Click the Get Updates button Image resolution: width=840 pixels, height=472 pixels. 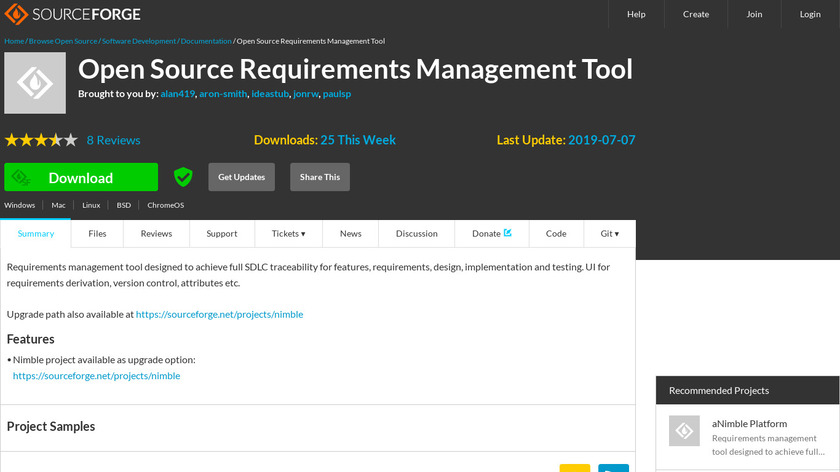[241, 177]
